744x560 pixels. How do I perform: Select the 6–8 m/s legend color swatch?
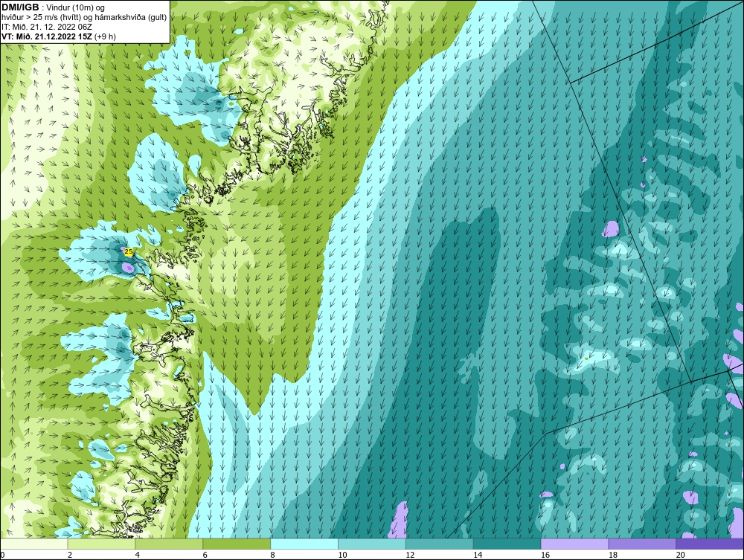click(237, 544)
